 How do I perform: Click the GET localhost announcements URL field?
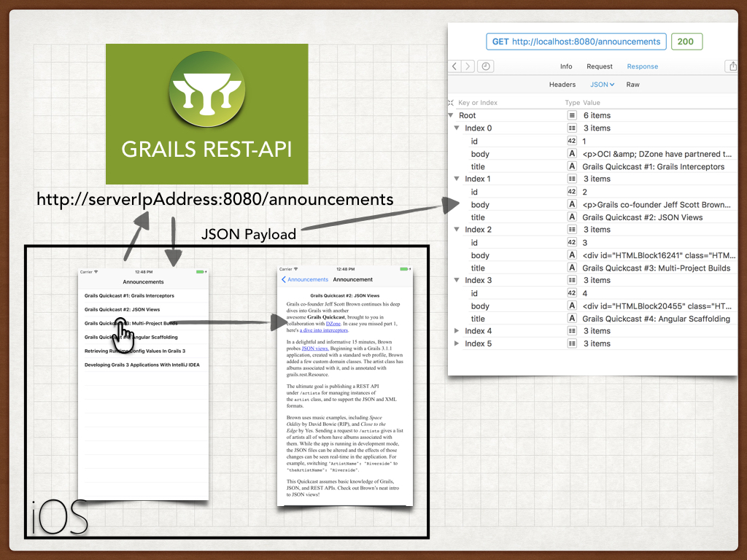[x=576, y=42]
